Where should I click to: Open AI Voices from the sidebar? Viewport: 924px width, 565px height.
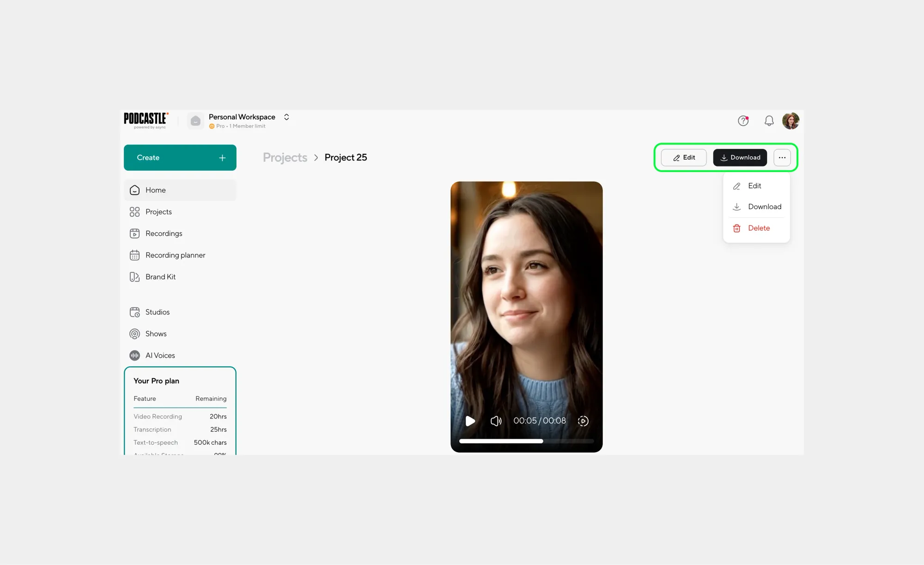tap(160, 355)
